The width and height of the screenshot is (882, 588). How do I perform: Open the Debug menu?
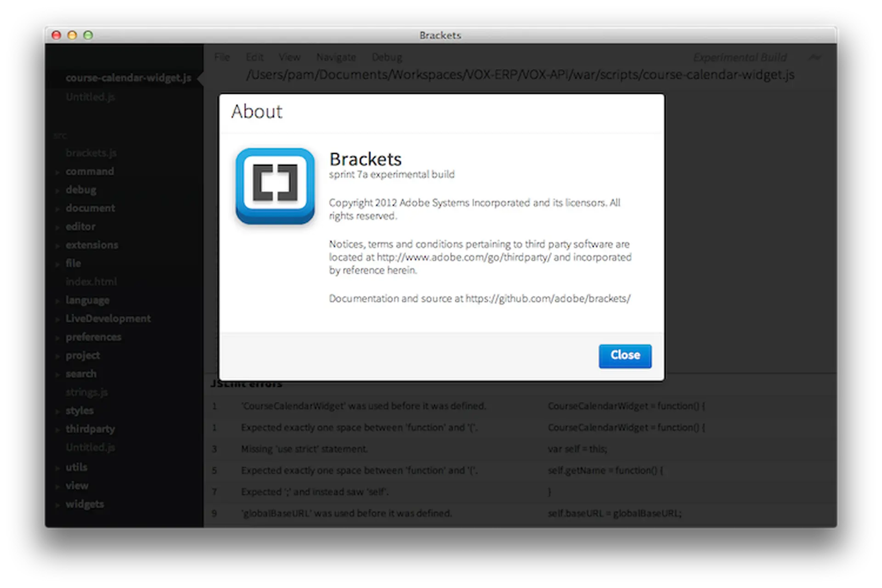click(387, 57)
